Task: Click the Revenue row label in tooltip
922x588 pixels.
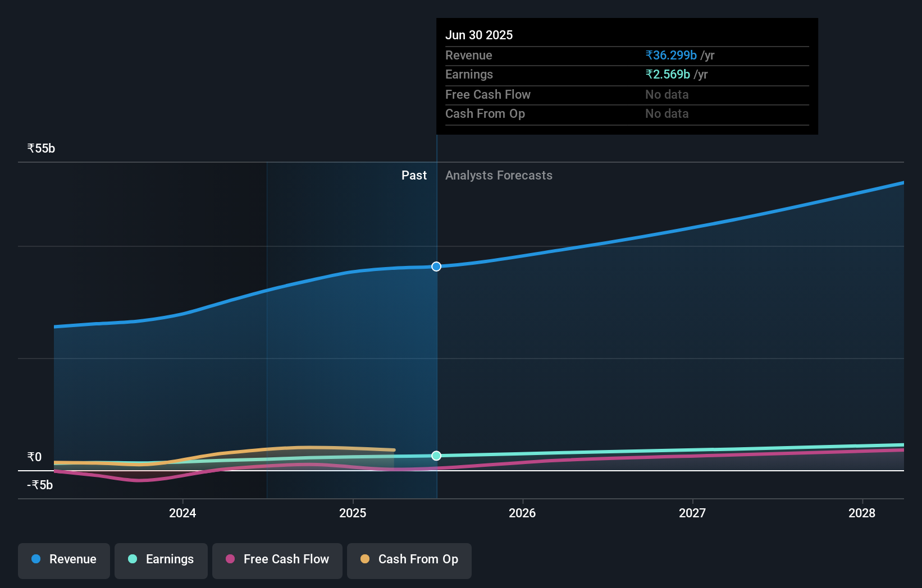Action: [x=469, y=55]
